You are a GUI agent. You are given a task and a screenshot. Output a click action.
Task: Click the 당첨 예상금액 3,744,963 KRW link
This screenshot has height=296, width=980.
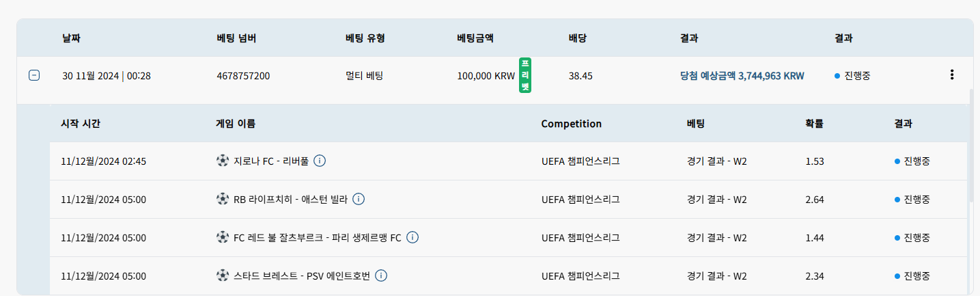point(742,76)
